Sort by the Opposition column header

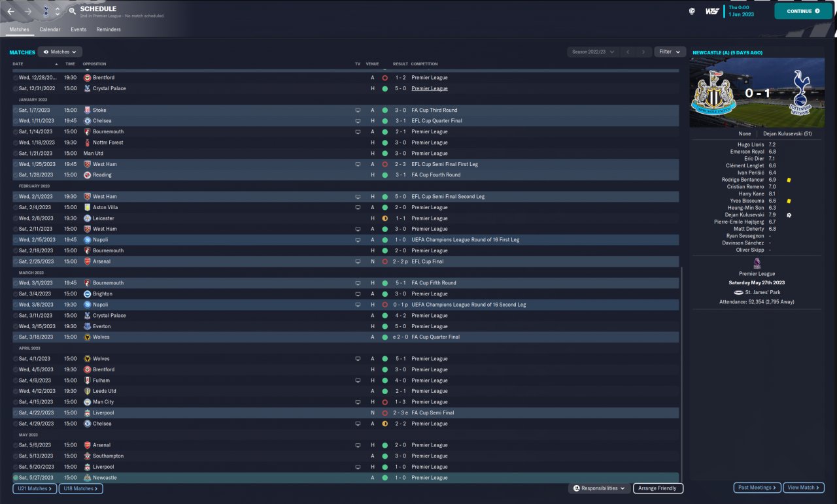pyautogui.click(x=94, y=64)
